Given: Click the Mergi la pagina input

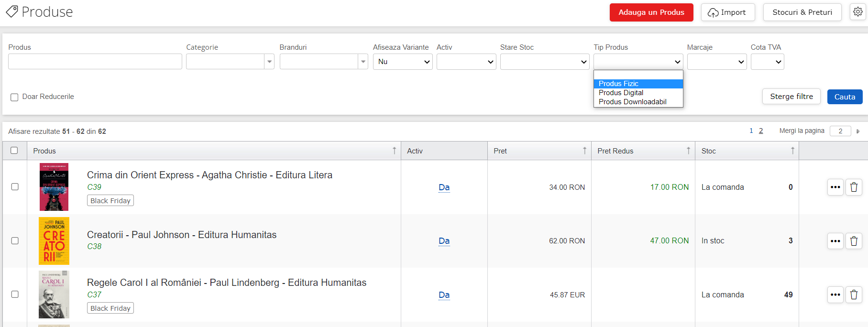Looking at the screenshot, I should (840, 131).
